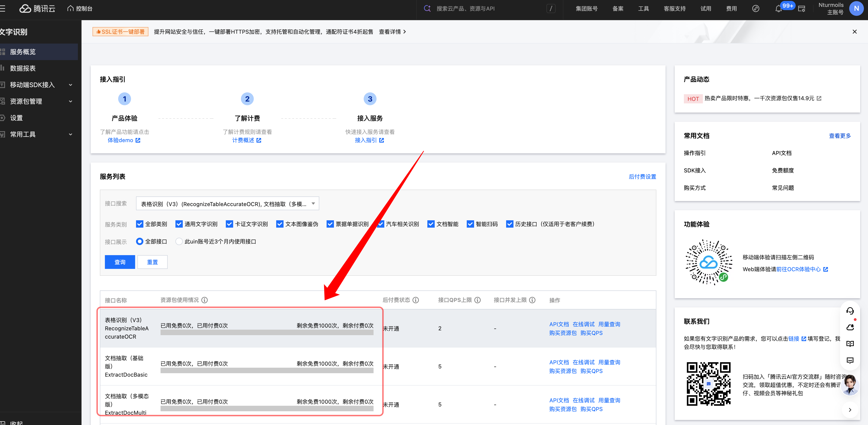Click info icon beside 后付费状态
The width and height of the screenshot is (868, 425).
pyautogui.click(x=416, y=300)
